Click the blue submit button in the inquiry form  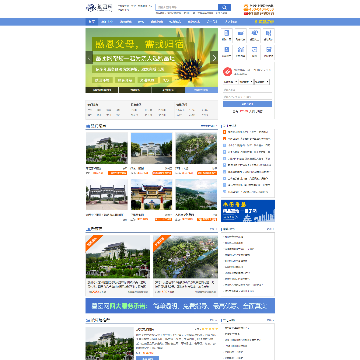click(x=247, y=104)
